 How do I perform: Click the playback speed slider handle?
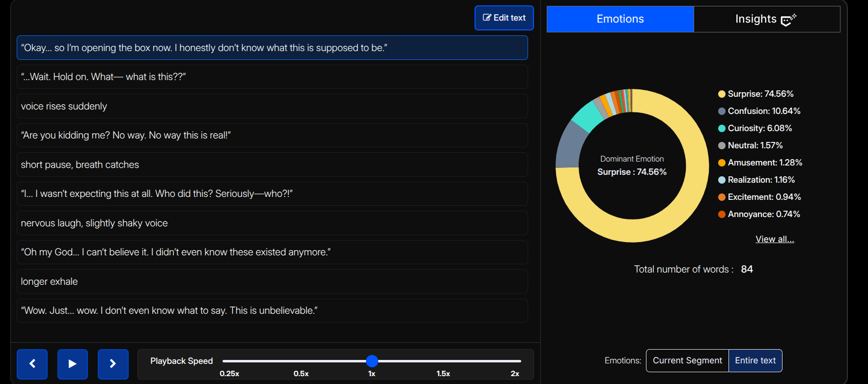[x=372, y=361]
